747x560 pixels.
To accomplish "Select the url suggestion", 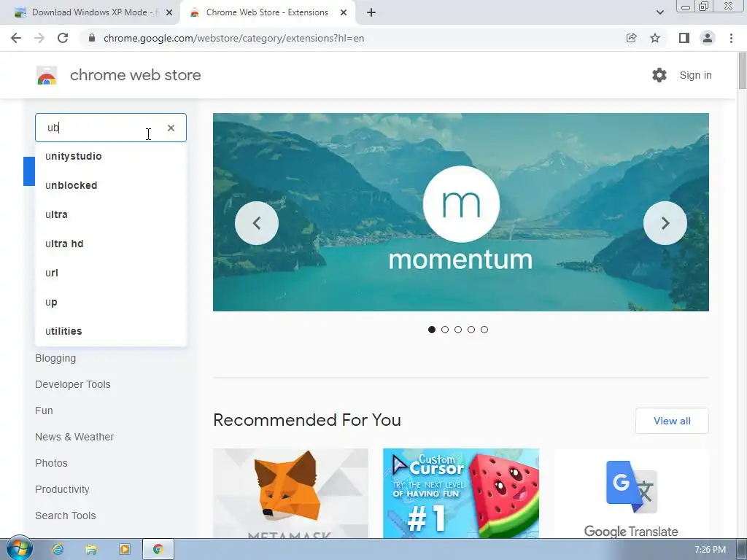I will point(111,273).
